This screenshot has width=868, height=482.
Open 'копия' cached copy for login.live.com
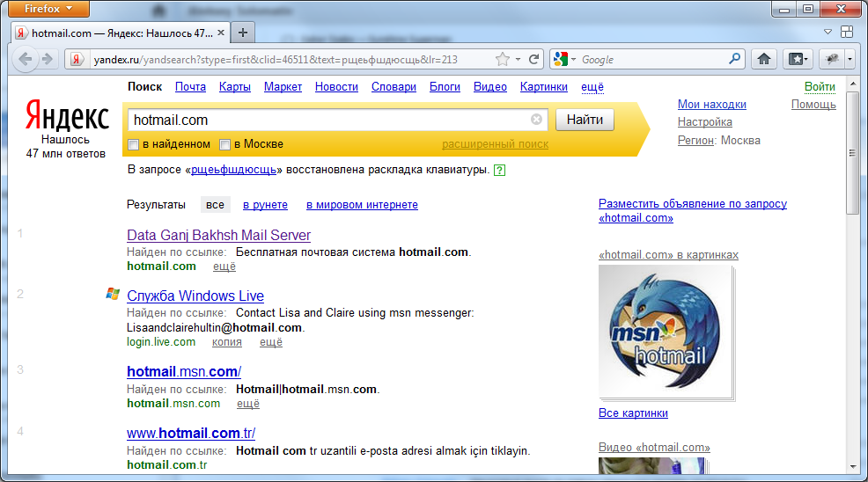coord(227,342)
